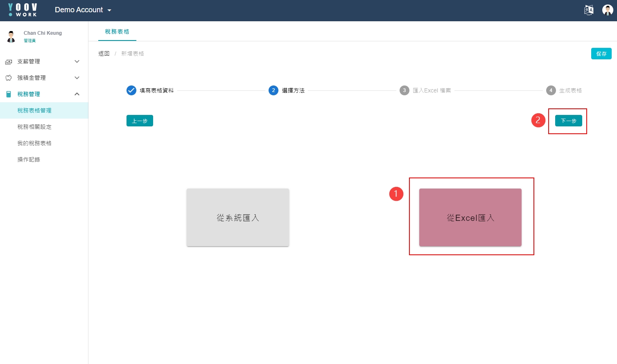Click the 下一步 next button
This screenshot has width=617, height=364.
tap(568, 121)
